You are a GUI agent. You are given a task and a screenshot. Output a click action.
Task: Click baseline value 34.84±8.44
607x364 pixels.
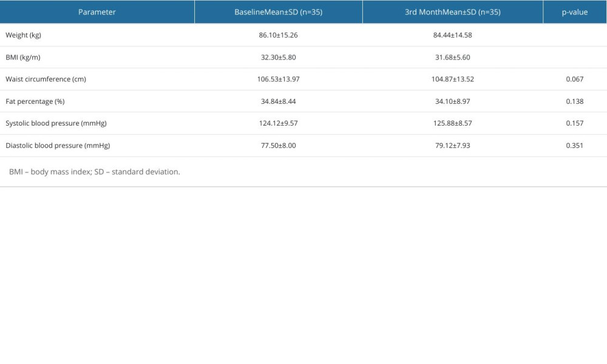pos(279,101)
